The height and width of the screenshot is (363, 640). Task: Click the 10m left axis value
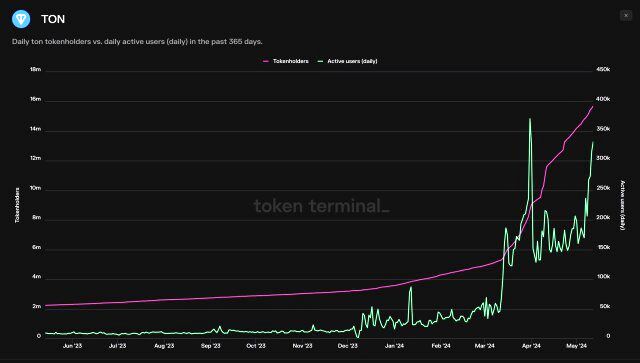click(36, 188)
